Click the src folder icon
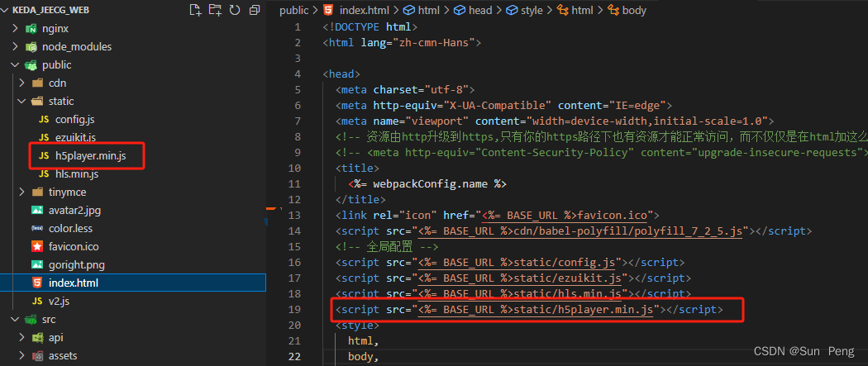 (31, 320)
